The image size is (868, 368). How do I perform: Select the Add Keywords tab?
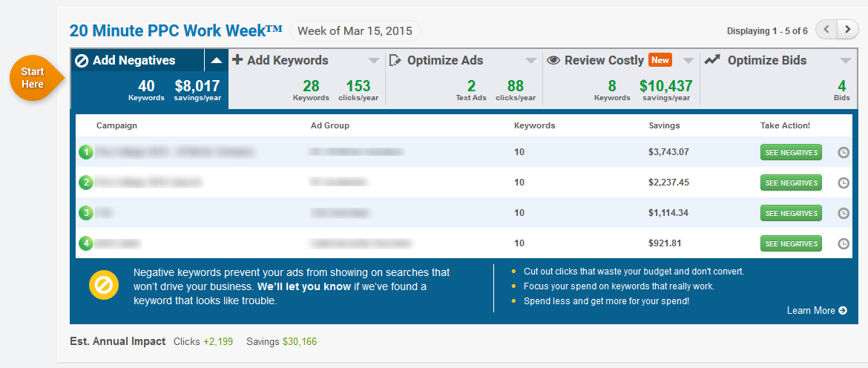point(287,61)
